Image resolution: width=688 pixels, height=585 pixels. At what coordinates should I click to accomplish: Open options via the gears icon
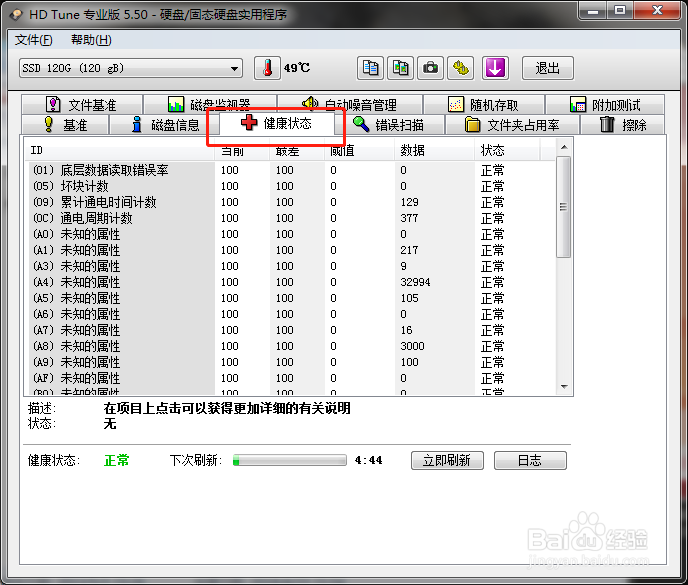[460, 68]
